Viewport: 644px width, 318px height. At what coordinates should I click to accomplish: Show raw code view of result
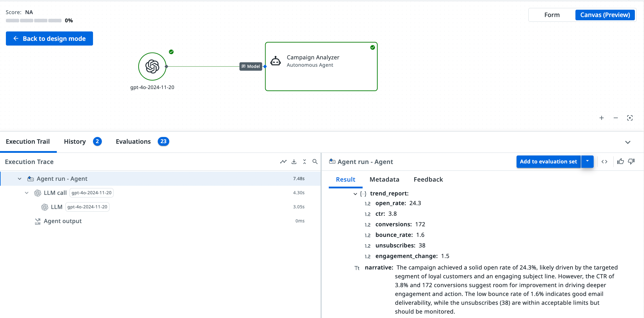[604, 162]
